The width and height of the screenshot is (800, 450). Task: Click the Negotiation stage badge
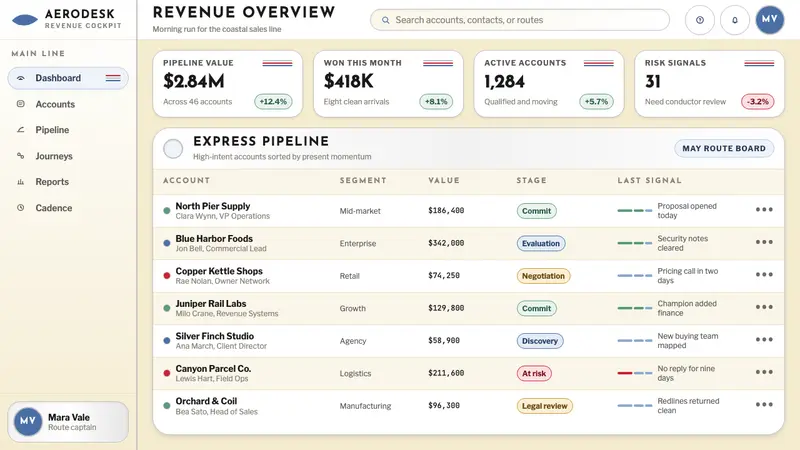pos(543,276)
